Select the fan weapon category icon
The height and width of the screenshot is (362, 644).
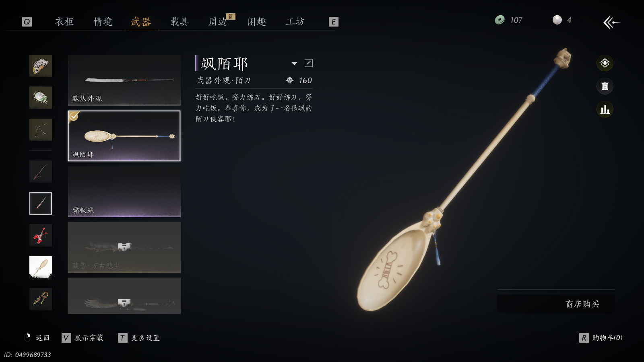pyautogui.click(x=41, y=66)
